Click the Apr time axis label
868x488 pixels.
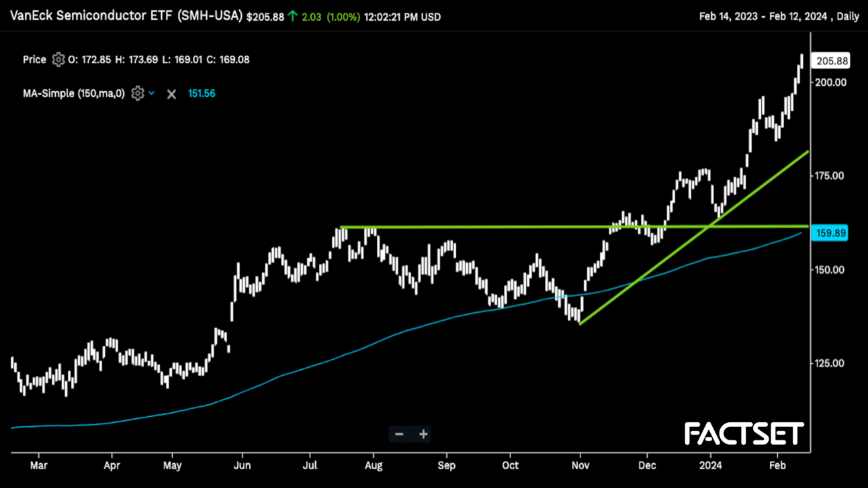pos(112,465)
